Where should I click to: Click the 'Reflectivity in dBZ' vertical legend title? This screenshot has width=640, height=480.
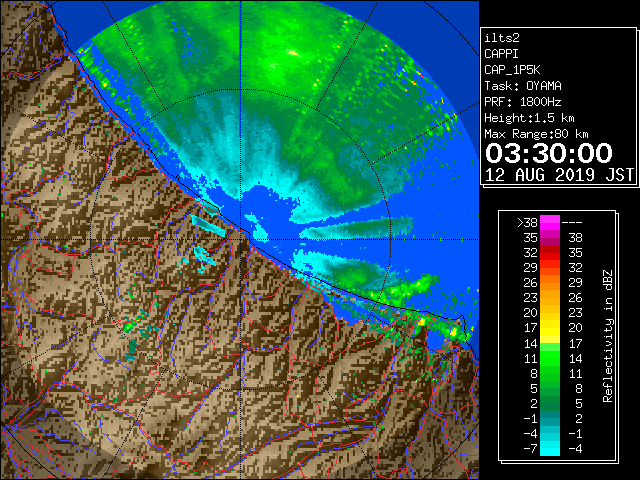[608, 336]
